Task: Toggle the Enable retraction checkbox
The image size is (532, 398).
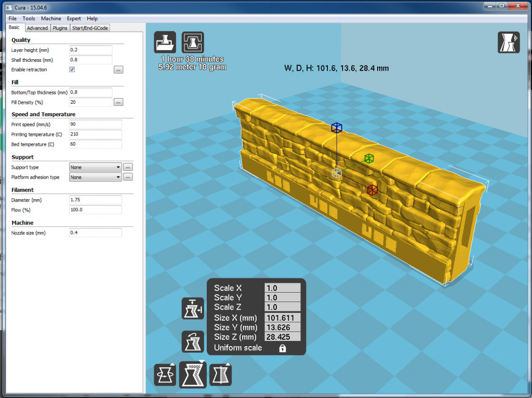Action: pyautogui.click(x=71, y=70)
